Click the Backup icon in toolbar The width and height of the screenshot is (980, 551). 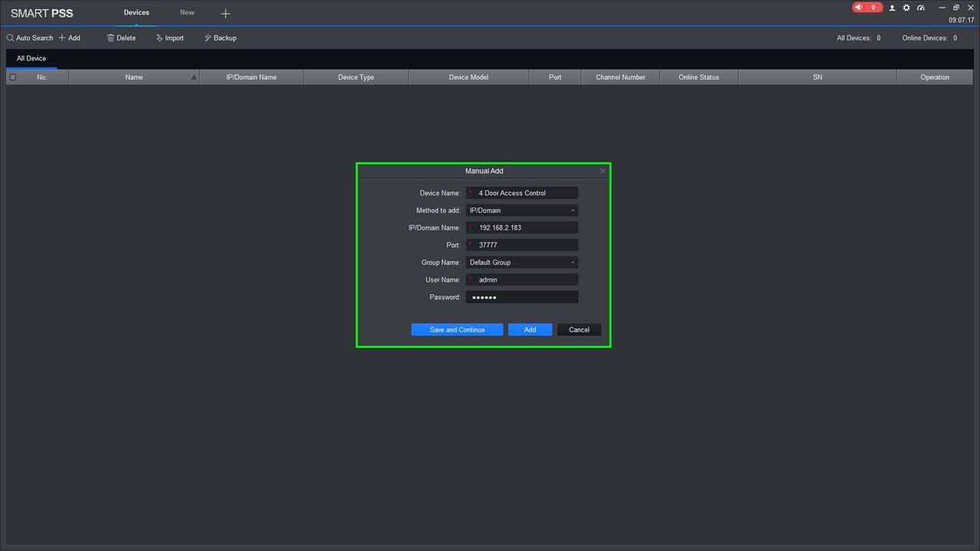click(x=207, y=37)
